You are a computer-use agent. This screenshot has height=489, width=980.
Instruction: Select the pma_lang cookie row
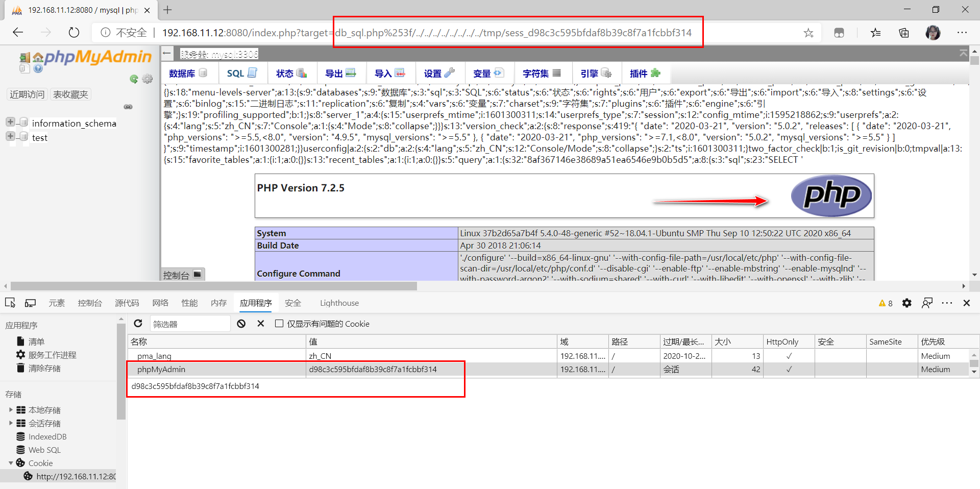coord(548,356)
